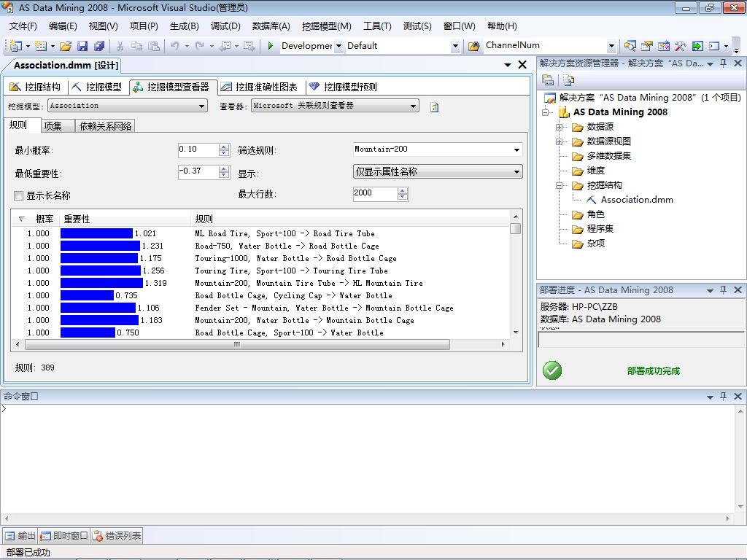The width and height of the screenshot is (747, 560).
Task: Select Association.dmm in Solution Explorer
Action: [636, 200]
